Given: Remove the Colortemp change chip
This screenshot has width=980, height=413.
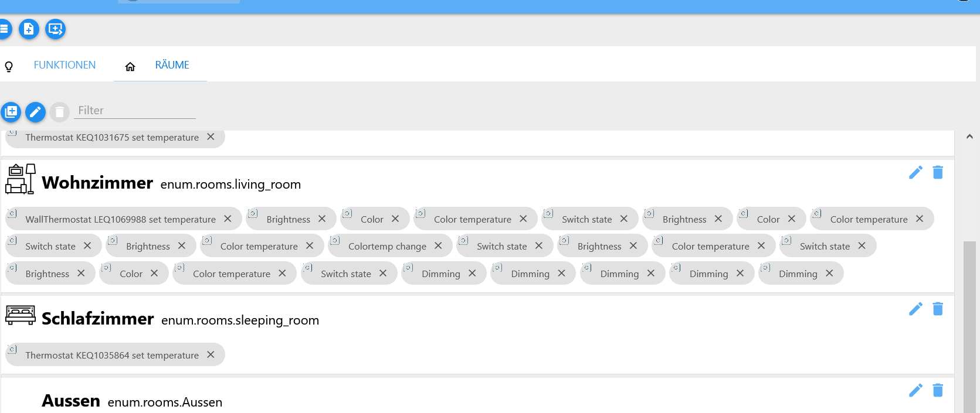Looking at the screenshot, I should tap(438, 245).
